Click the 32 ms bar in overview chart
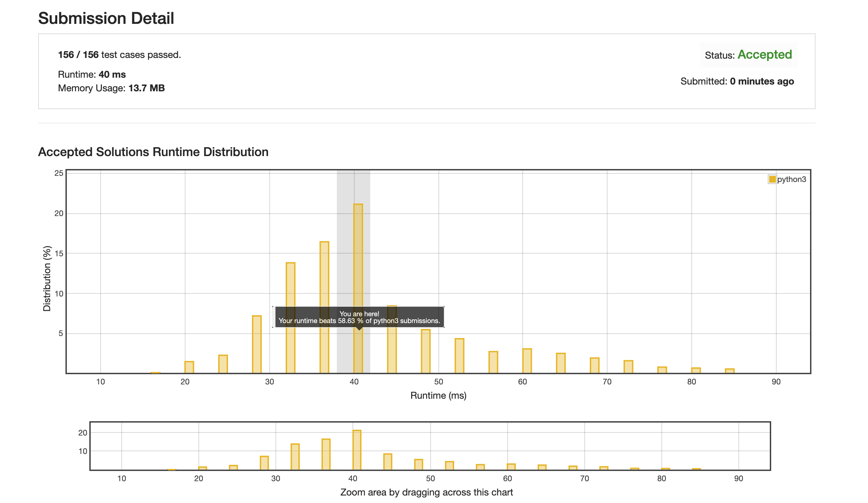 pos(295,457)
